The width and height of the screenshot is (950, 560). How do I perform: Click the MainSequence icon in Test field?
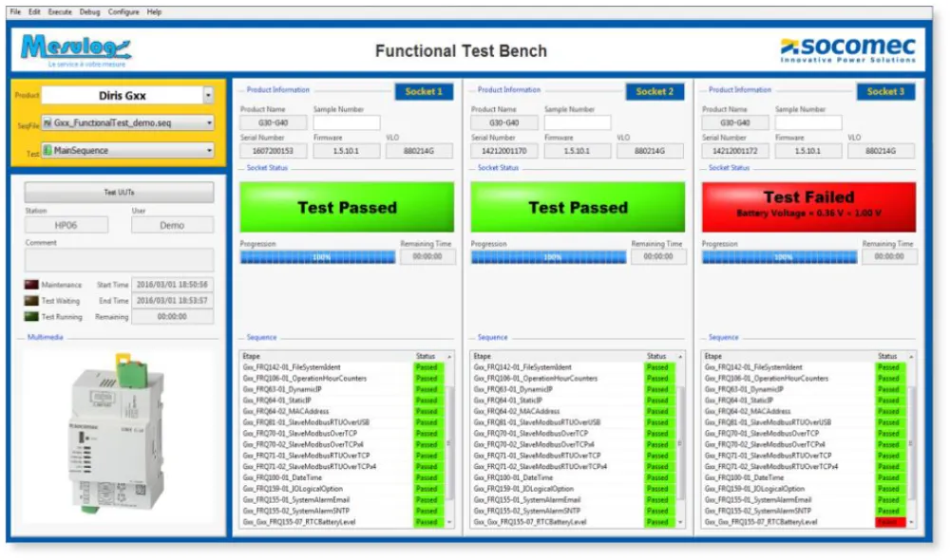(x=47, y=150)
